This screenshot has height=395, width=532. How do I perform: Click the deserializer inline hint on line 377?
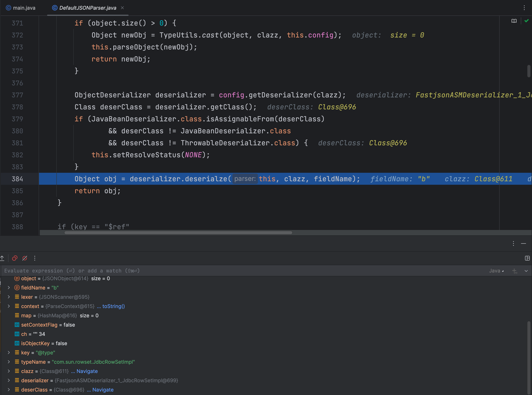(444, 95)
